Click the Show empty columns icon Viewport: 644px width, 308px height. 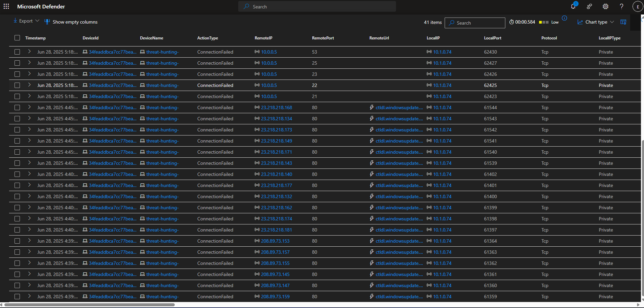click(47, 22)
